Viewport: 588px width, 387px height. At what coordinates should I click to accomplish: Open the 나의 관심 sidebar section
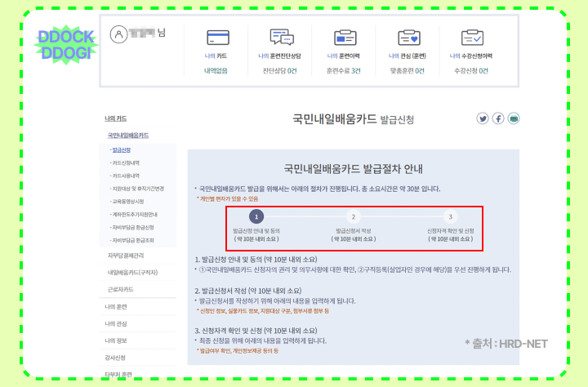[115, 323]
